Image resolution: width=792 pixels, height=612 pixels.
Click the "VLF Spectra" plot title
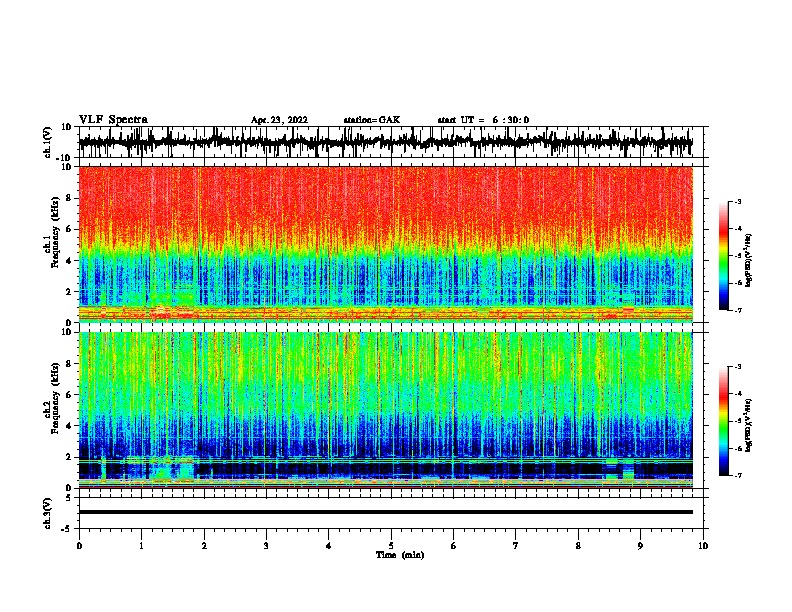pos(113,120)
